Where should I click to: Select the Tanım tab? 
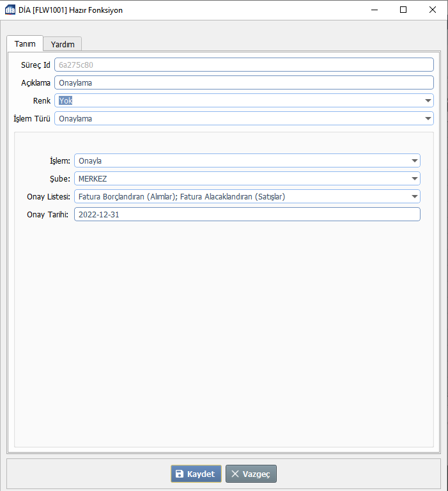pyautogui.click(x=25, y=43)
